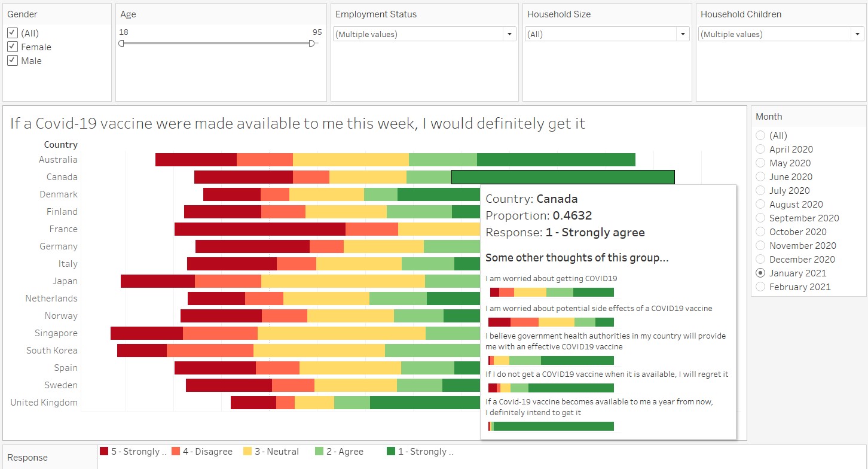Viewport: 868px width, 469px height.
Task: Expand the Household Size dropdown
Action: (607, 34)
